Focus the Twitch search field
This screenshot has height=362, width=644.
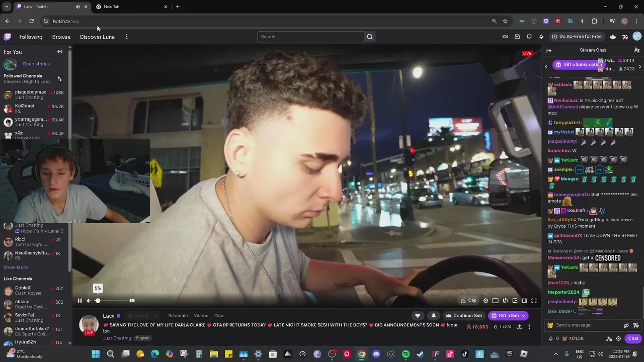coord(310,37)
